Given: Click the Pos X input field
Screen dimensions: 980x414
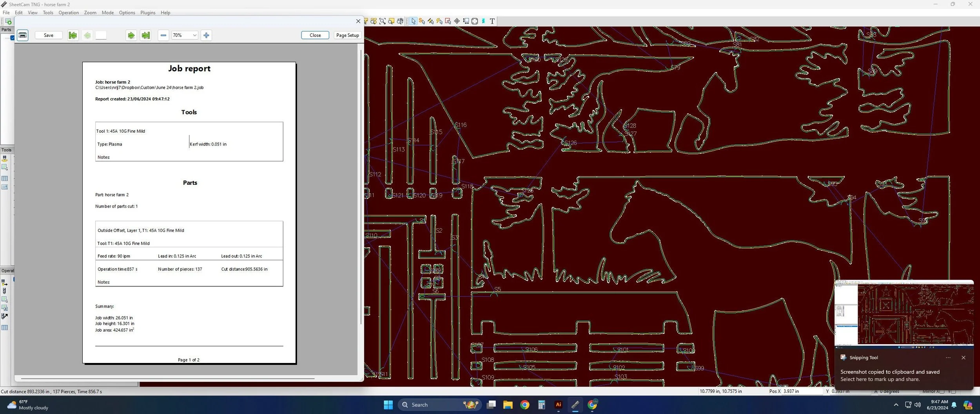Looking at the screenshot, I should coord(802,391).
